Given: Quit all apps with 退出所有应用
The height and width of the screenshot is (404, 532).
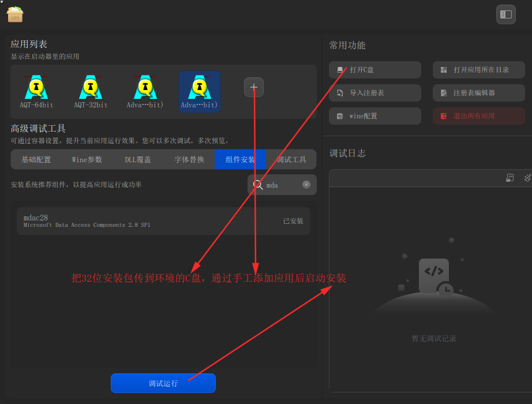Looking at the screenshot, I should [479, 116].
